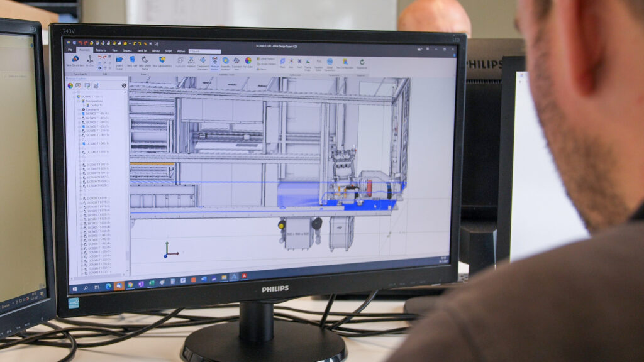The image size is (644, 362).
Task: Open the Inspect ribbon tab
Action: tap(127, 50)
